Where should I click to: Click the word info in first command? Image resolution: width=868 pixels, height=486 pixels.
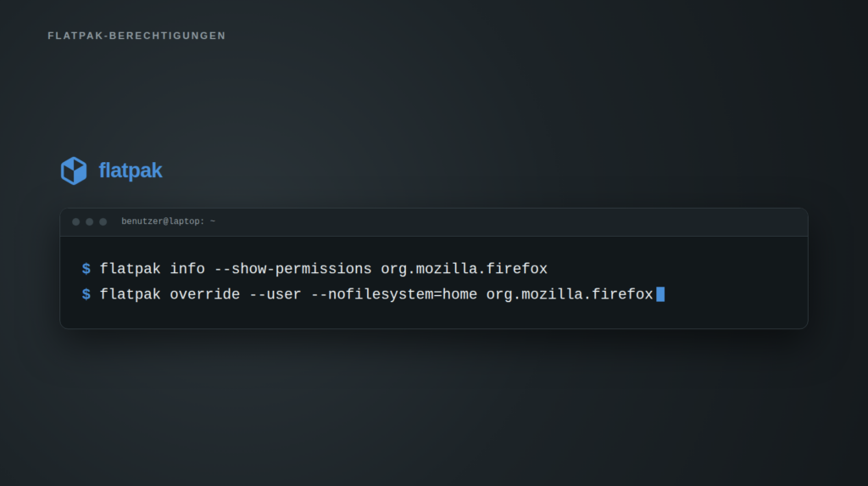point(187,269)
